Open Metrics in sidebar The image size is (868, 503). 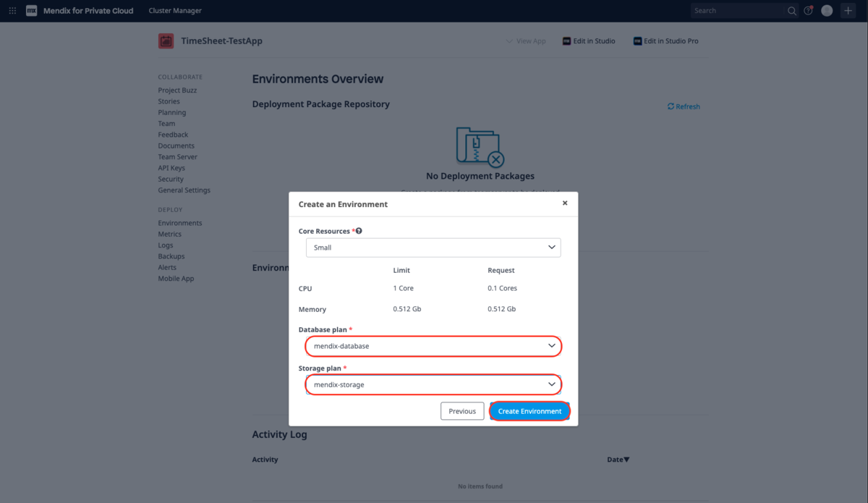click(170, 234)
